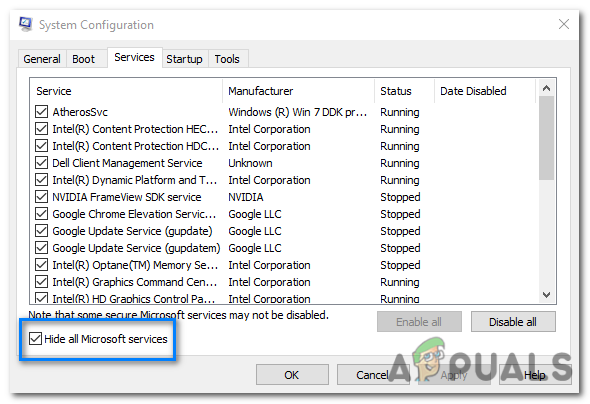Sort list by Status column header
The width and height of the screenshot is (590, 404).
point(404,91)
